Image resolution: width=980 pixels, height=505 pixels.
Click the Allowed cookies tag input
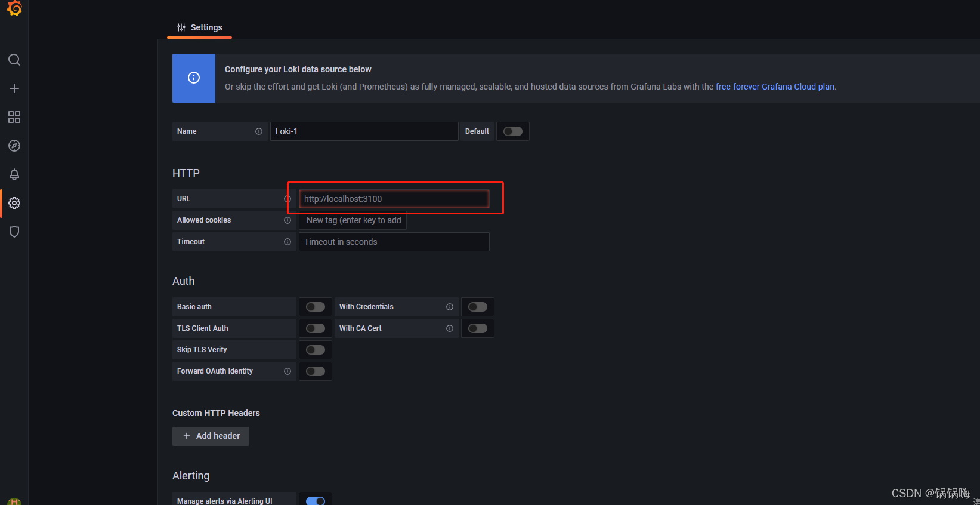[353, 220]
